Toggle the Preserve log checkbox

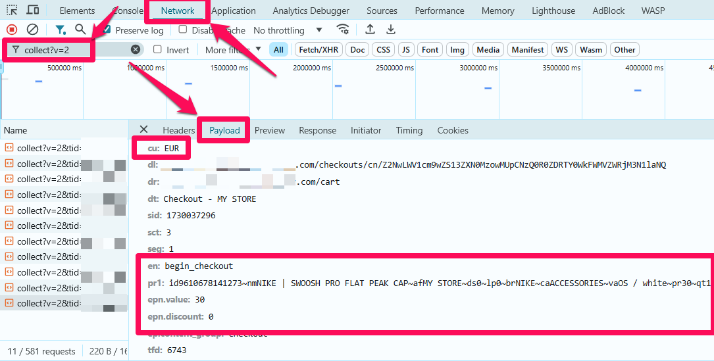pyautogui.click(x=107, y=30)
